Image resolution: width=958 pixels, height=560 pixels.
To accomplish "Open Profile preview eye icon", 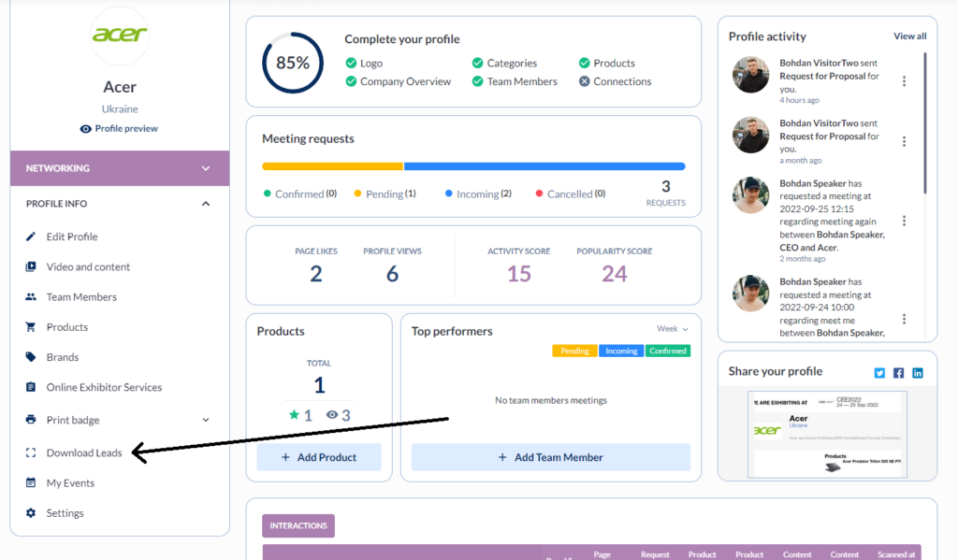I will point(85,129).
